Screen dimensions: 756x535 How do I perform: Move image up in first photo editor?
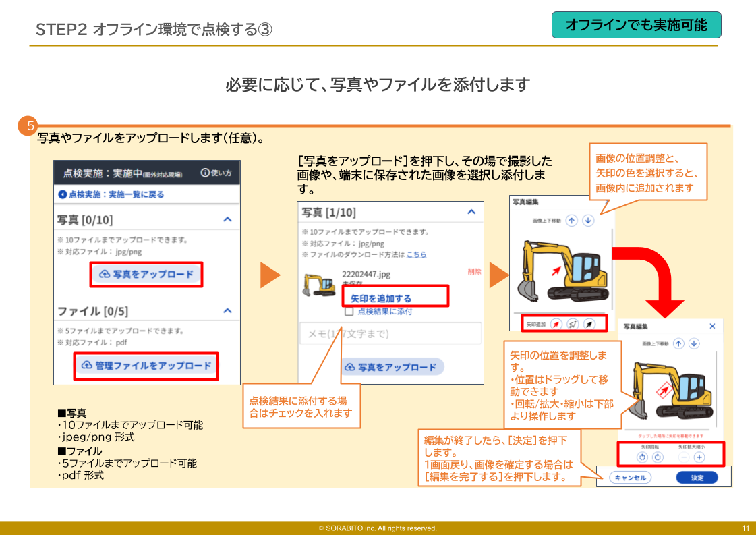pyautogui.click(x=572, y=220)
